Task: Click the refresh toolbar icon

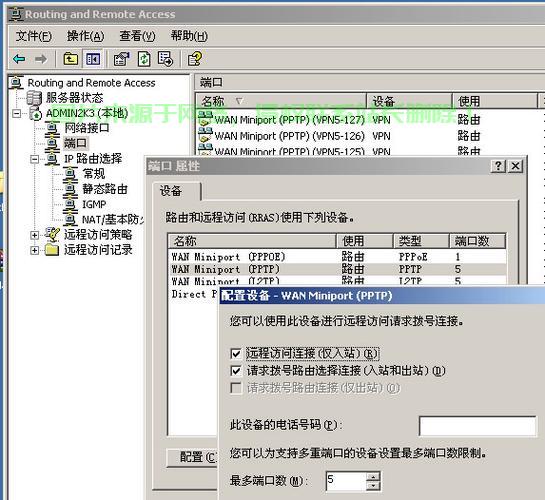Action: point(144,59)
